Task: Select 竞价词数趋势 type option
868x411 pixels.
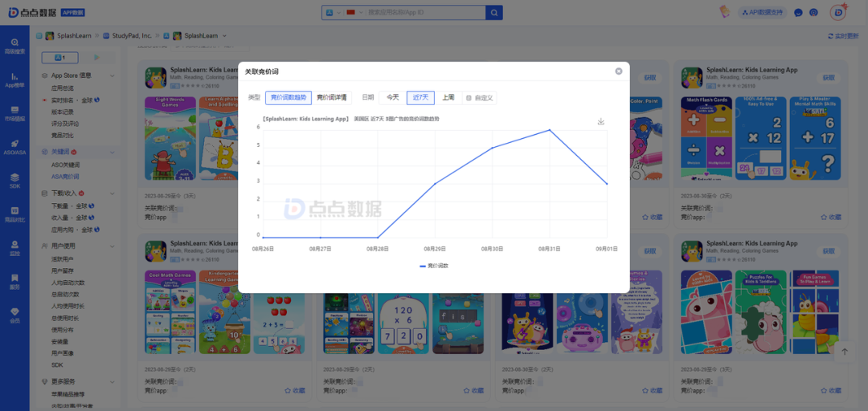Action: coord(289,98)
